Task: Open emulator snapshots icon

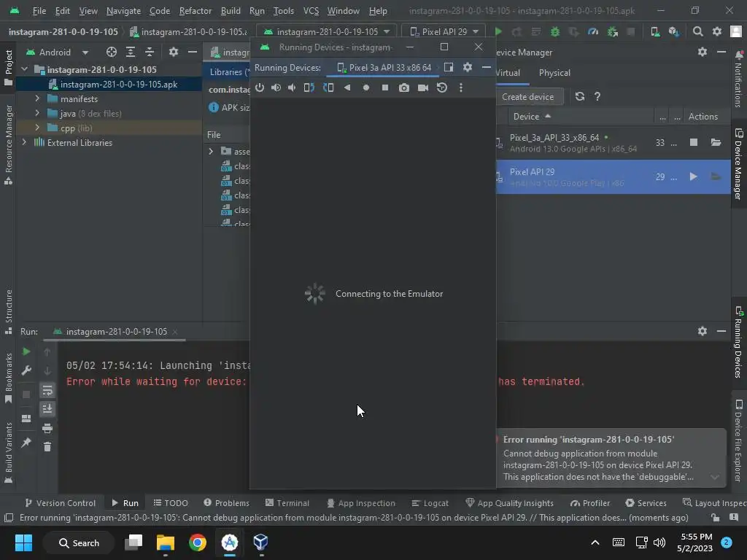Action: click(441, 87)
